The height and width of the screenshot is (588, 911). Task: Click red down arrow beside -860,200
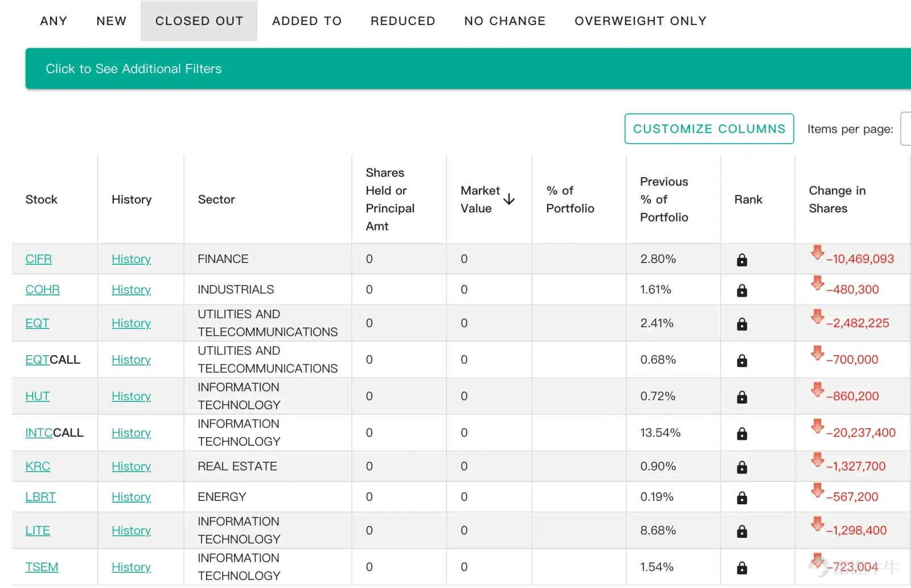(817, 389)
